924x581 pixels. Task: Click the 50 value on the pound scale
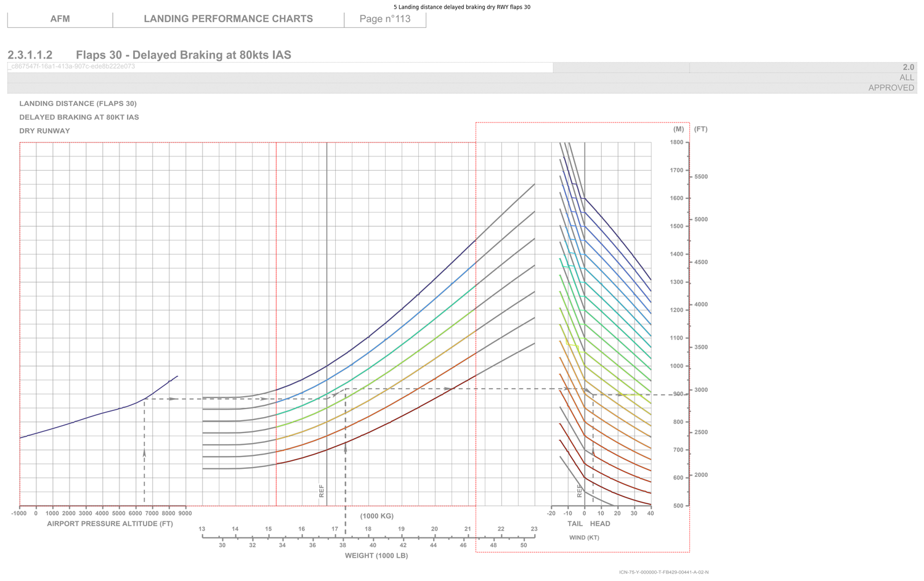tap(524, 545)
